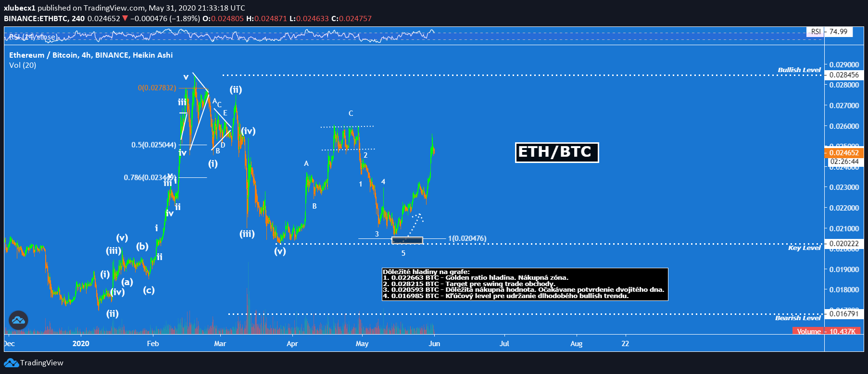Select the white-bordered rectangle near wave 5
Image resolution: width=868 pixels, height=374 pixels.
point(407,240)
